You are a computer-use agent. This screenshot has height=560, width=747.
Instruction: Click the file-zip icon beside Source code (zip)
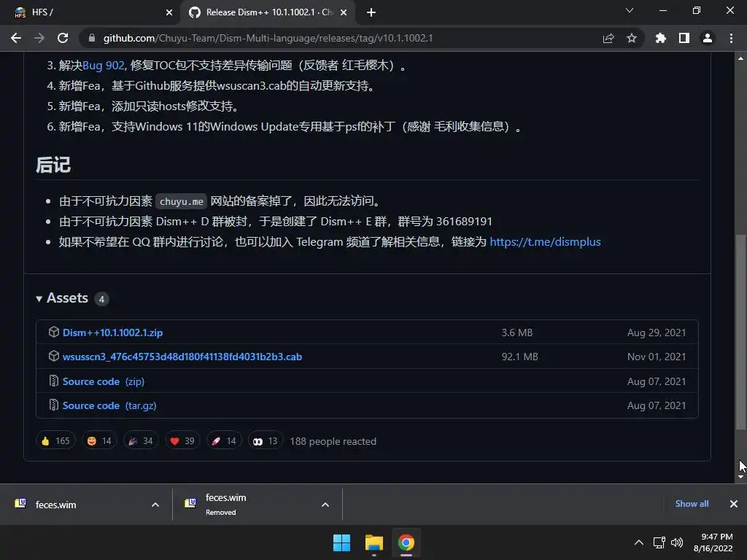tap(54, 381)
